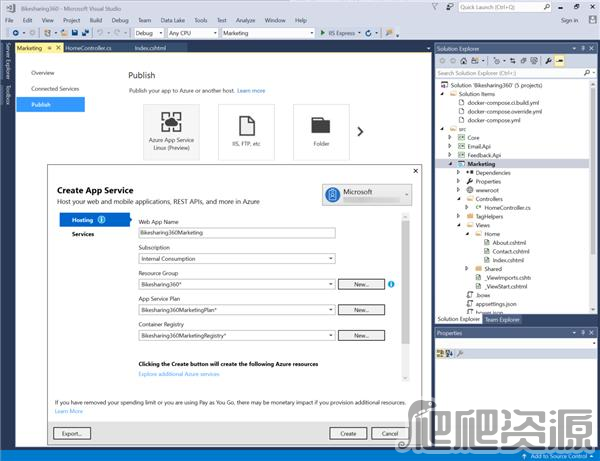Image resolution: width=600 pixels, height=461 pixels.
Task: Choose the Folder publish target
Action: (321, 132)
